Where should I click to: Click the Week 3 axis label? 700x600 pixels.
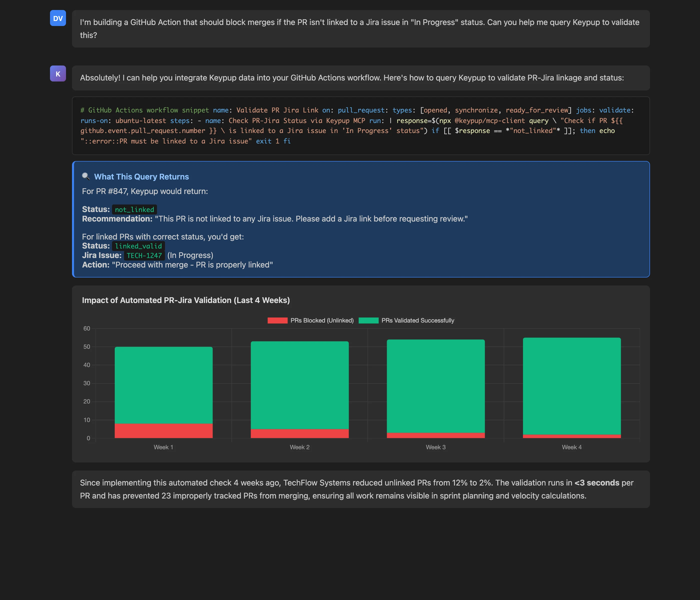click(x=436, y=447)
